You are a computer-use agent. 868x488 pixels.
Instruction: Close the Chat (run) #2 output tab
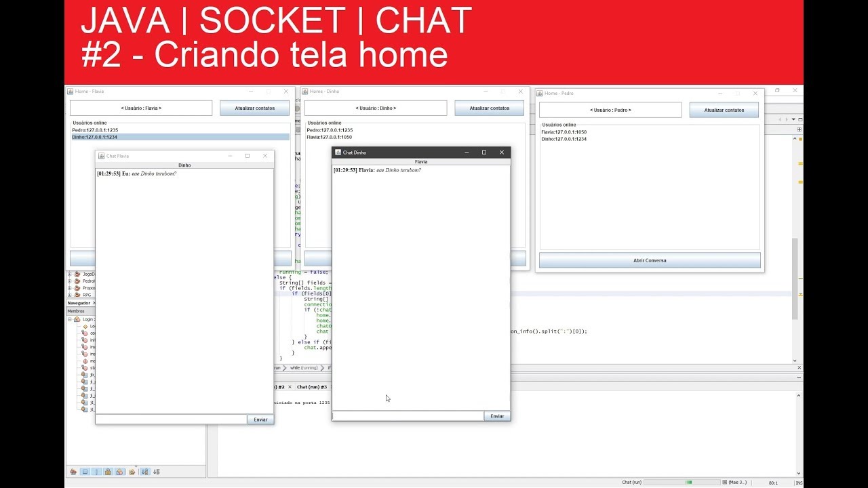point(290,387)
